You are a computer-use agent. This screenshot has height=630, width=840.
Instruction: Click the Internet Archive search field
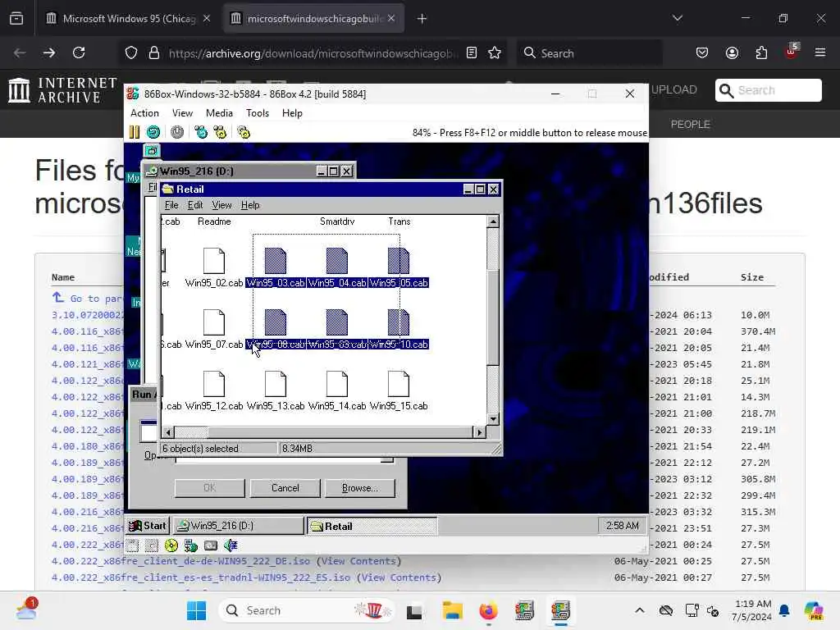click(x=768, y=90)
